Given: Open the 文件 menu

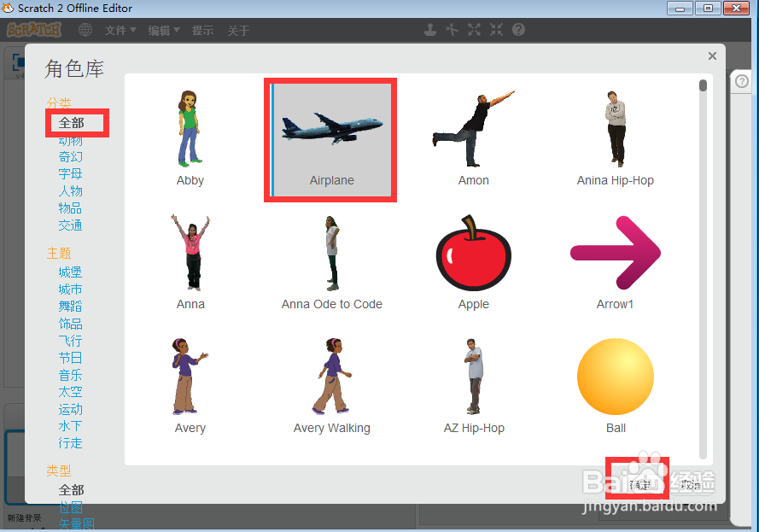Looking at the screenshot, I should pos(120,31).
